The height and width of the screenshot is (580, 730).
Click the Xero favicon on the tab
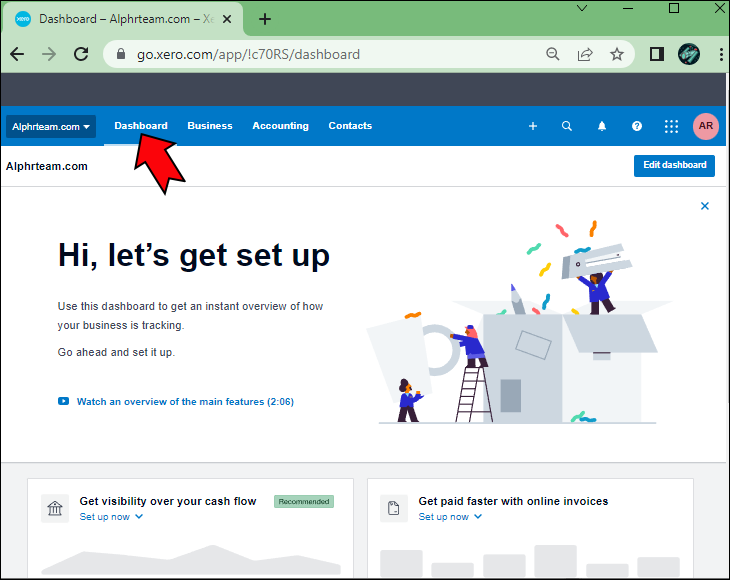(x=23, y=19)
